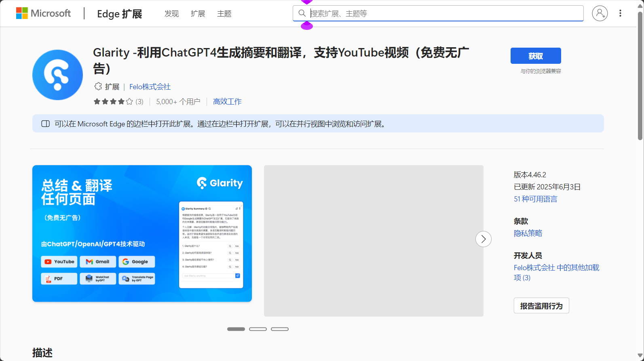Click the search magnifier icon
This screenshot has height=361, width=644.
pyautogui.click(x=302, y=13)
